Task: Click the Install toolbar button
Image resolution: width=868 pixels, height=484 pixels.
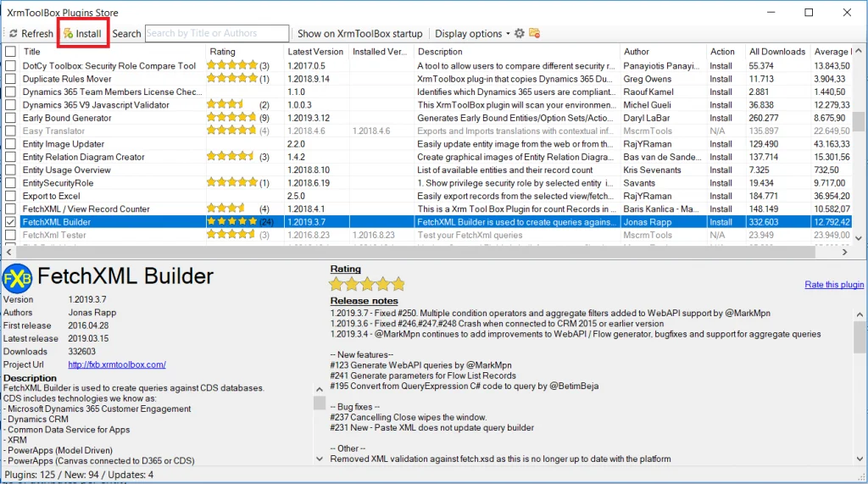Action: 82,33
